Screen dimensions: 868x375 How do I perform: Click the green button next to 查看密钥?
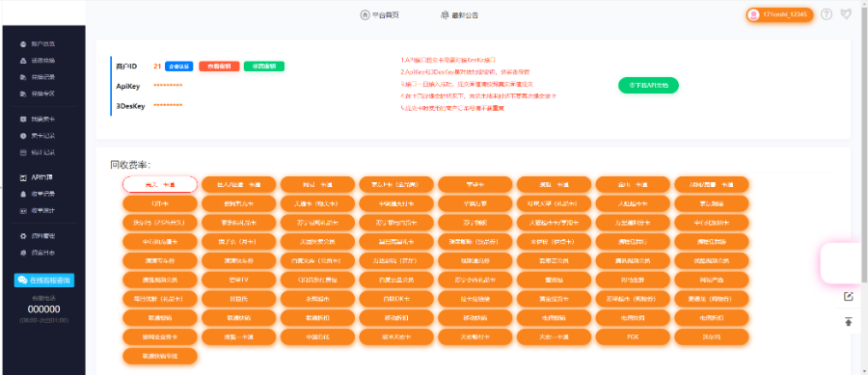pos(264,67)
